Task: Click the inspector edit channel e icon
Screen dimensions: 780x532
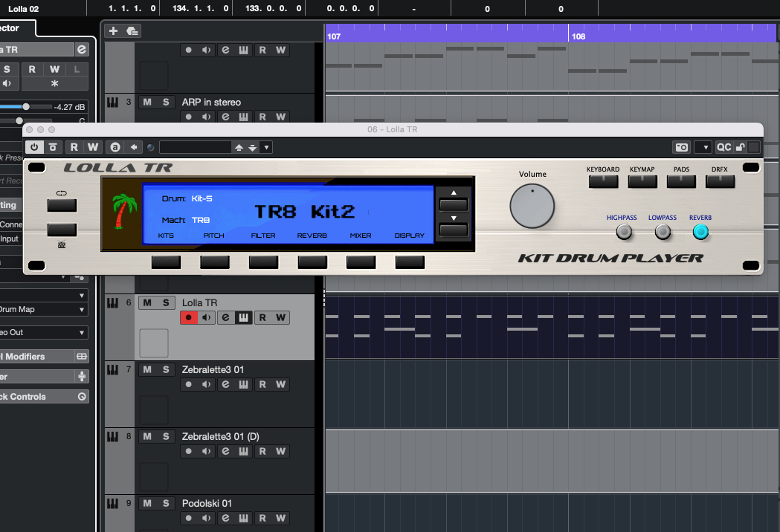Action: tap(82, 49)
